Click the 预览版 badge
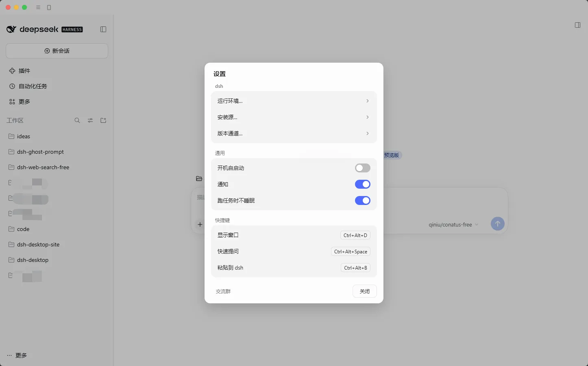The height and width of the screenshot is (366, 588). [392, 155]
